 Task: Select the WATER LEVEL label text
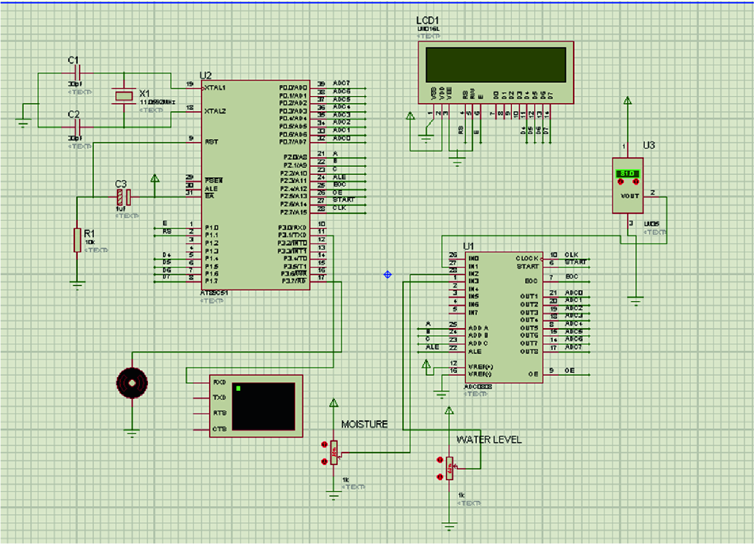click(x=489, y=439)
